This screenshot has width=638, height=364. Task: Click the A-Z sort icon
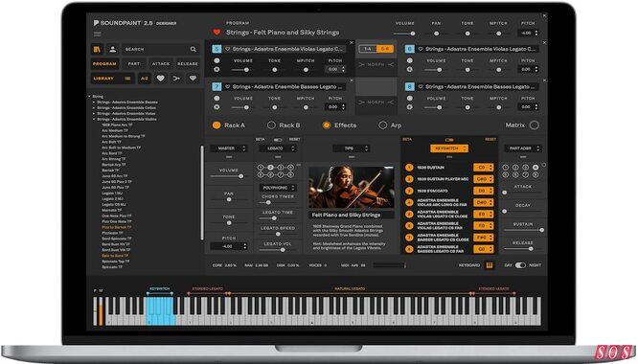[145, 79]
